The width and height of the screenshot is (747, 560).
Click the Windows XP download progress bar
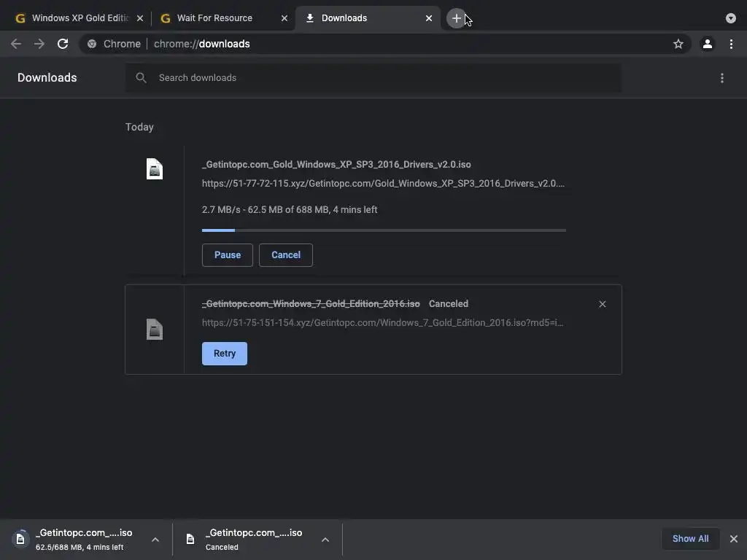(384, 230)
